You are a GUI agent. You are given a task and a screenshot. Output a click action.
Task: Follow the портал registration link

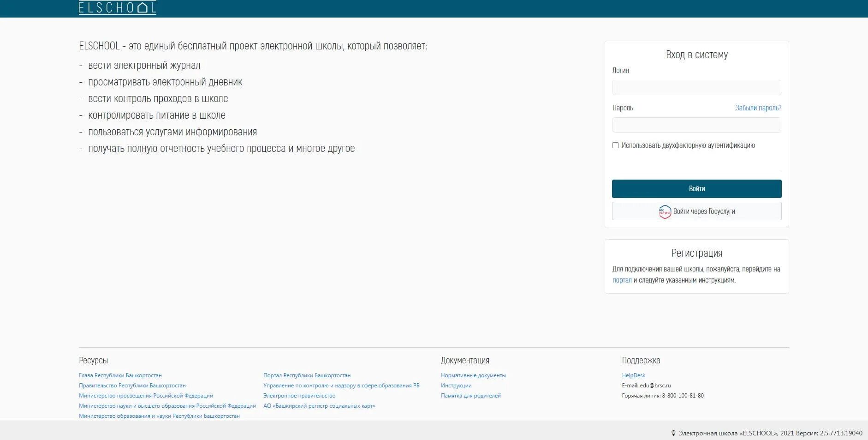[622, 280]
